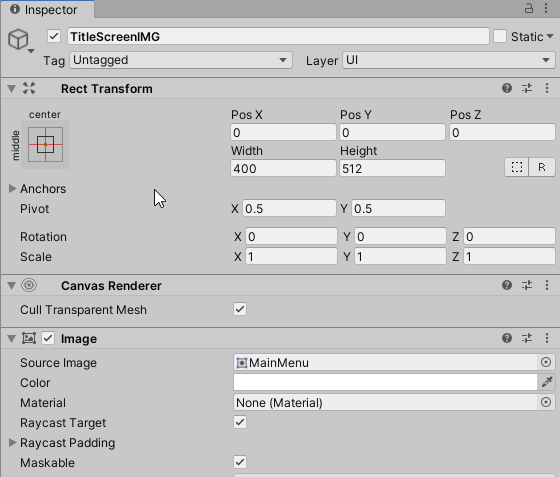Click the Canvas Renderer component icon
The height and width of the screenshot is (477, 560).
coord(29,285)
